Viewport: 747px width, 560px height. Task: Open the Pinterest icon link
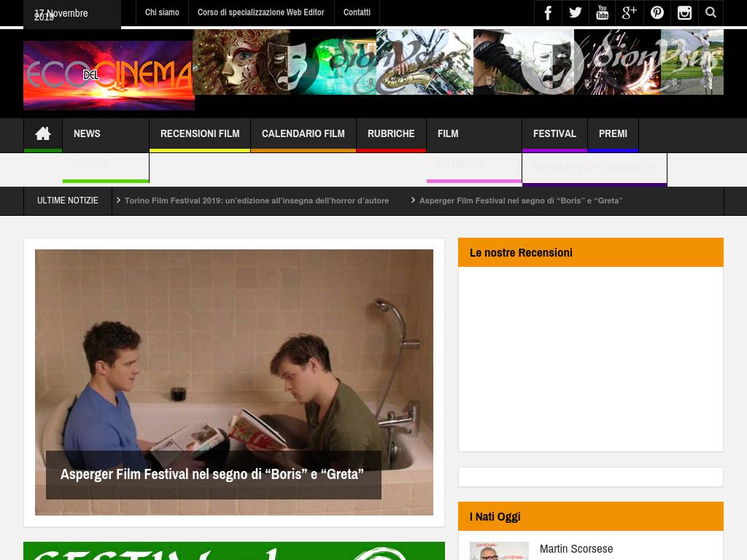click(x=657, y=13)
